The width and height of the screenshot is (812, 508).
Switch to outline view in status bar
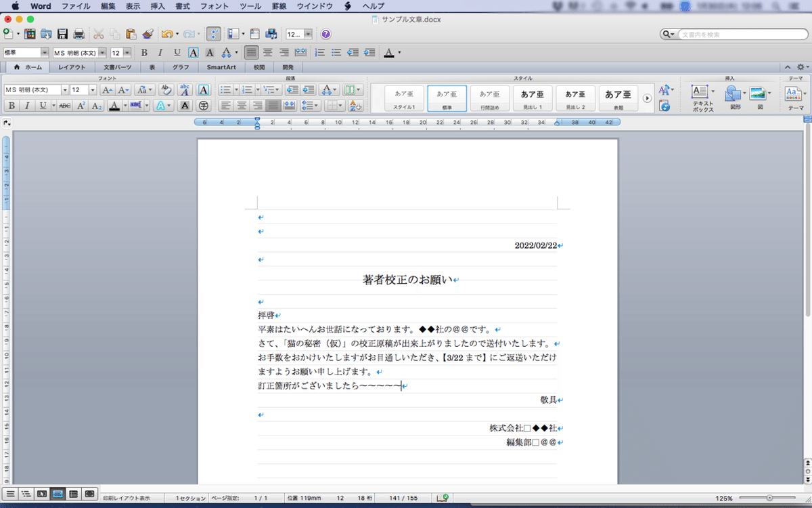point(26,494)
